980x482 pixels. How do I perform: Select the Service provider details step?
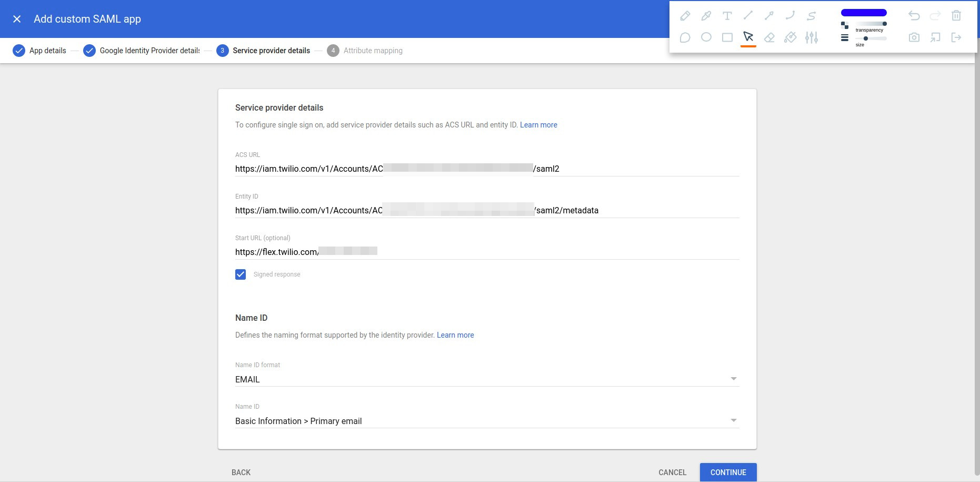[x=263, y=51]
